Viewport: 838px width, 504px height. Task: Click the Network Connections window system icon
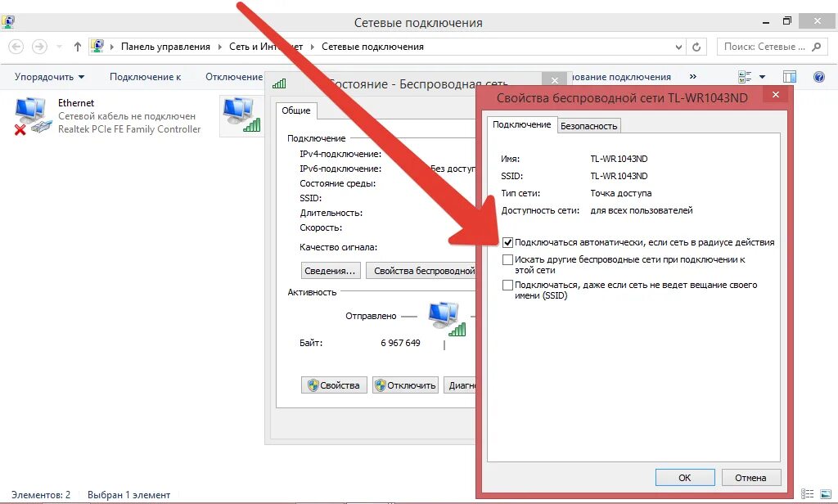[8, 22]
